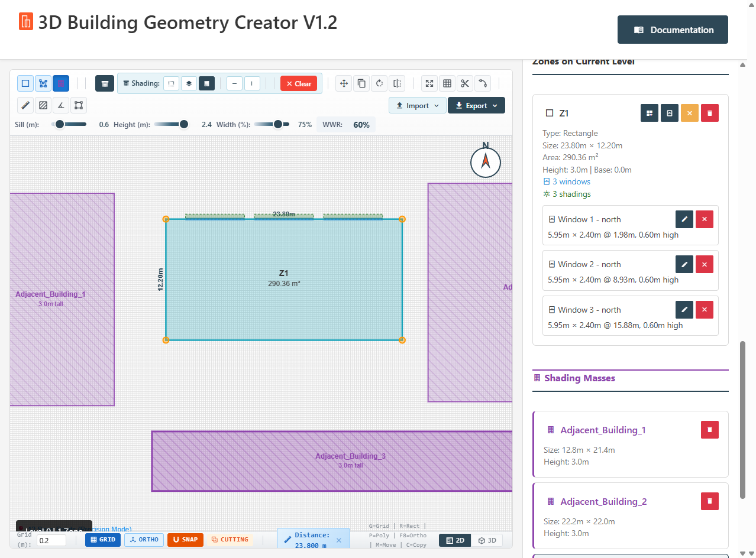Click the Grid size input field

(x=51, y=540)
